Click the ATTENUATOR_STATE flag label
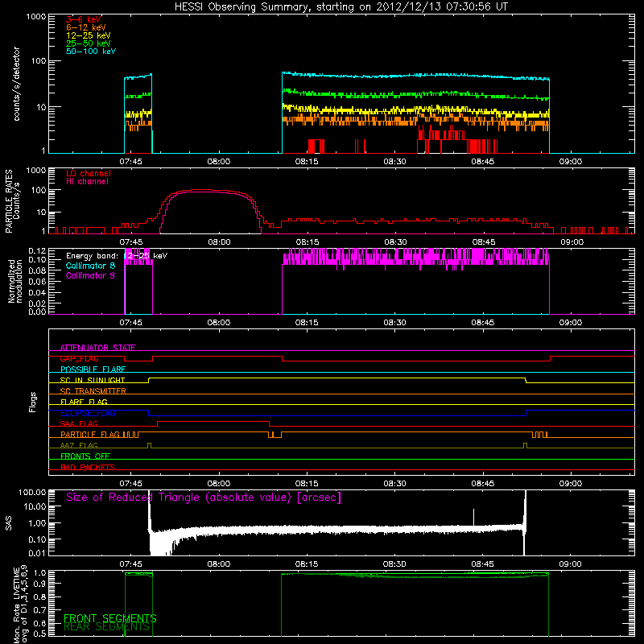The width and height of the screenshot is (644, 644). 97,348
